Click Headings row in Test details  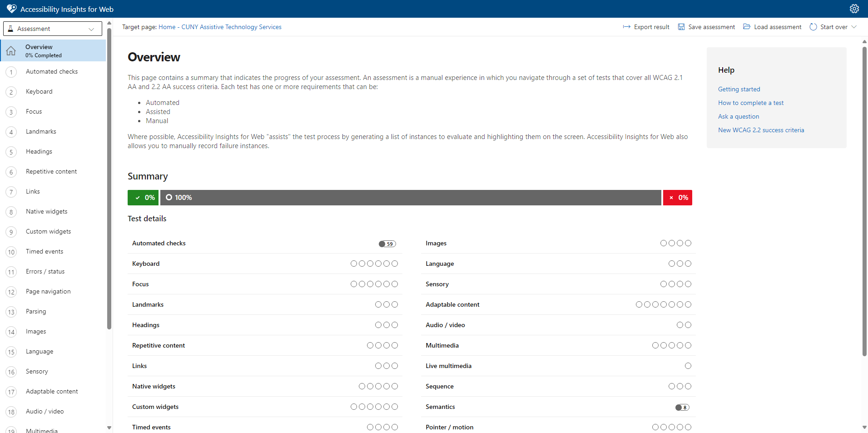[265, 325]
